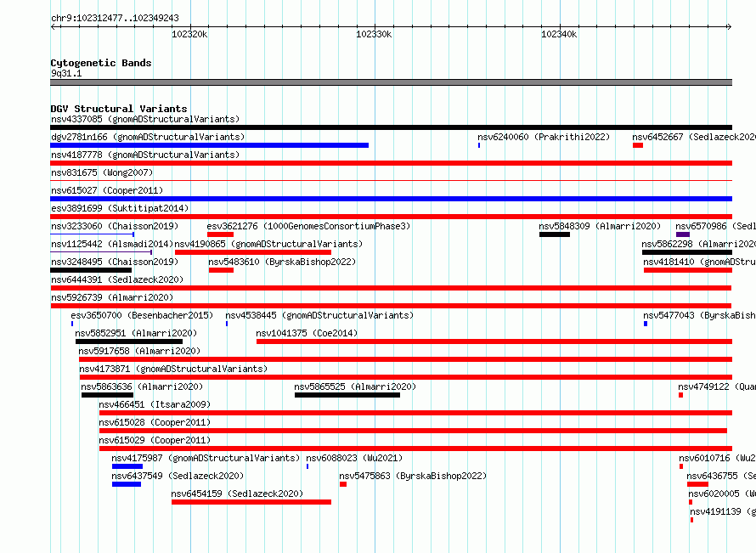The height and width of the screenshot is (553, 756).
Task: Click the Cytogenetic Bands track title
Action: (101, 63)
